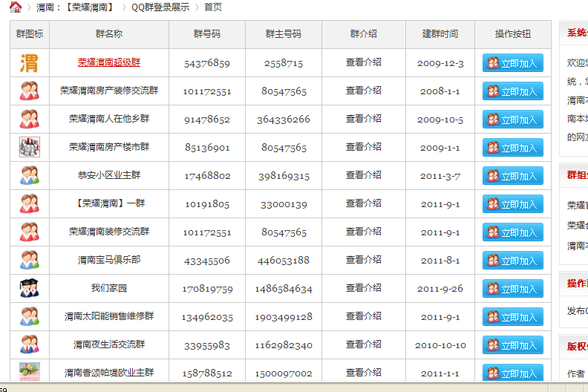
Task: Join 渭南香颂帕堤欧业主群 via 立即加入
Action: tap(512, 373)
